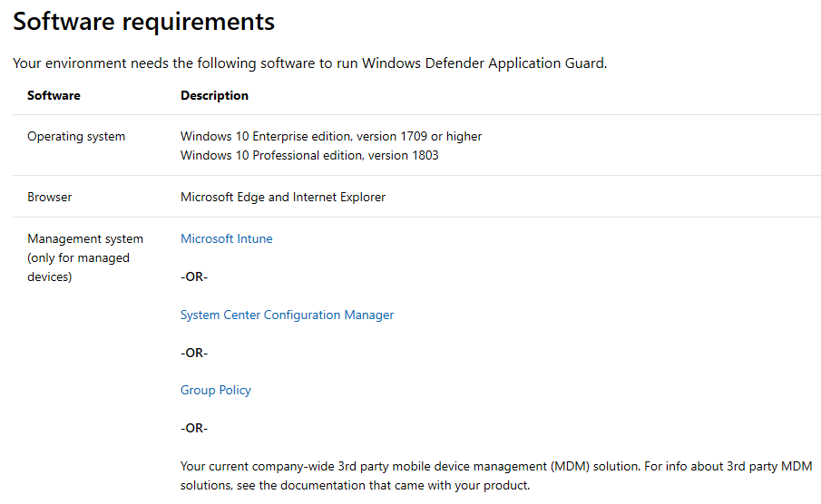Click the -OR- separator below Group Policy
Image resolution: width=821 pixels, height=504 pixels.
coord(194,428)
